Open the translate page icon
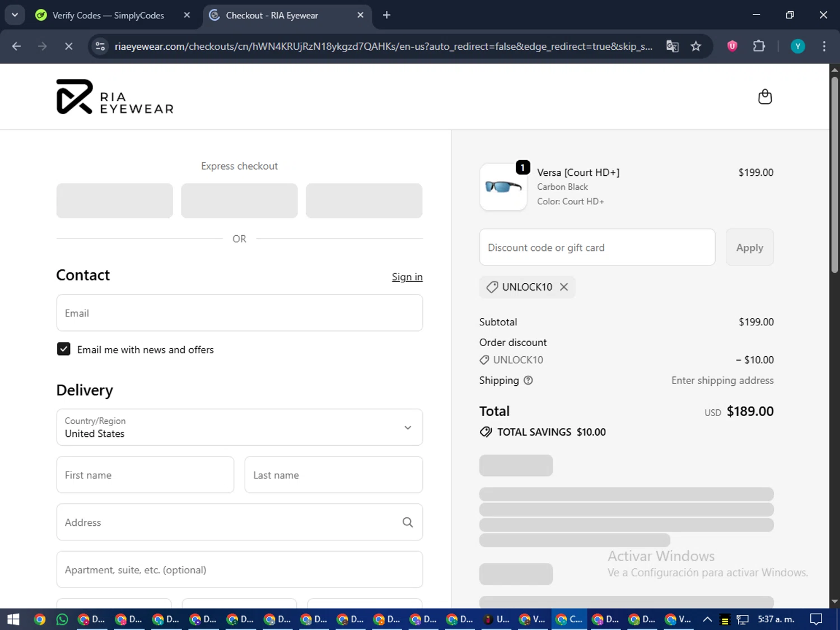 click(672, 46)
